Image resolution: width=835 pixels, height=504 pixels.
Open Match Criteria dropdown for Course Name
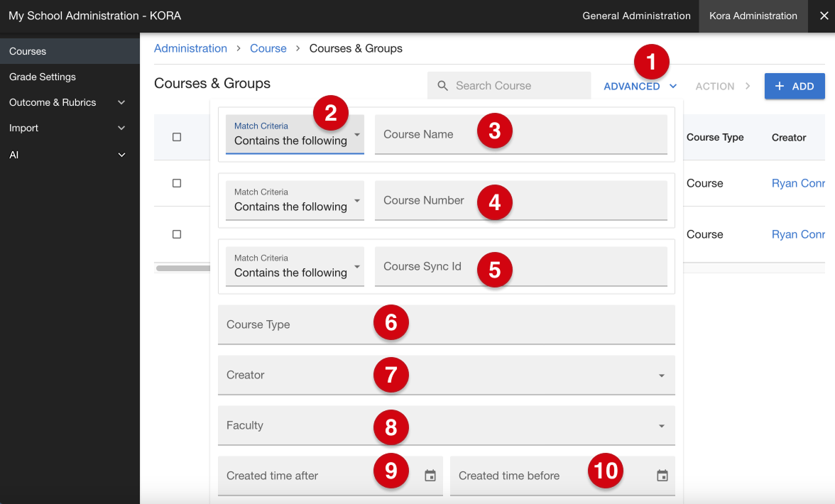point(295,134)
